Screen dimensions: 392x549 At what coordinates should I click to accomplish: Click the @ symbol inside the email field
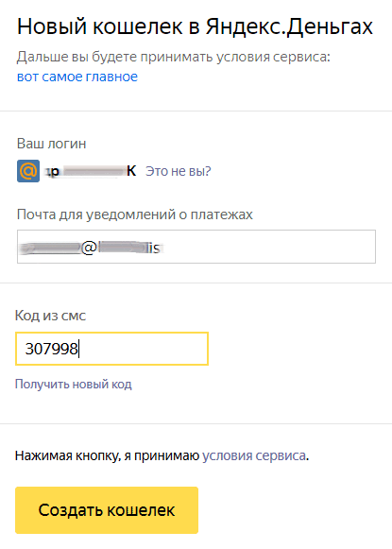coord(89,248)
